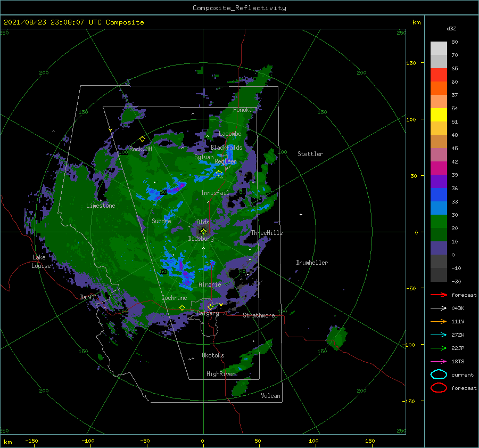This screenshot has height=448, width=479.
Task: Click the 2021/08/23 23:08:07 UTC timestamp
Action: click(x=53, y=22)
